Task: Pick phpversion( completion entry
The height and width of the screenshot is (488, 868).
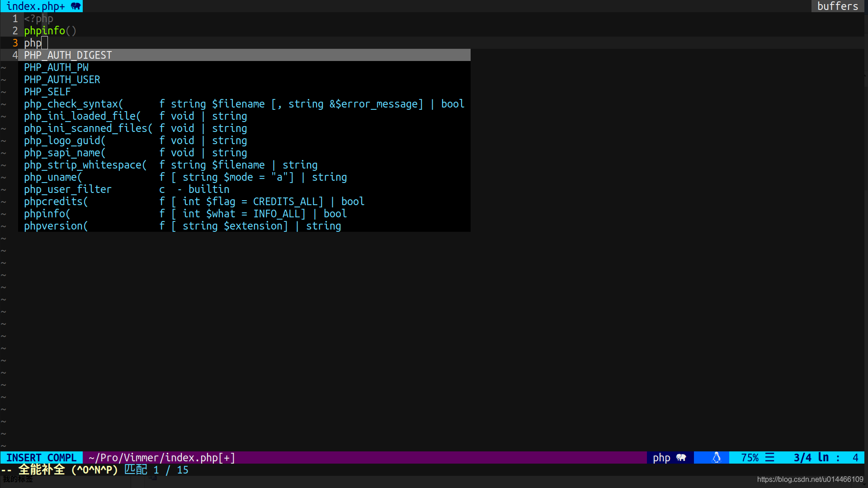Action: (244, 226)
